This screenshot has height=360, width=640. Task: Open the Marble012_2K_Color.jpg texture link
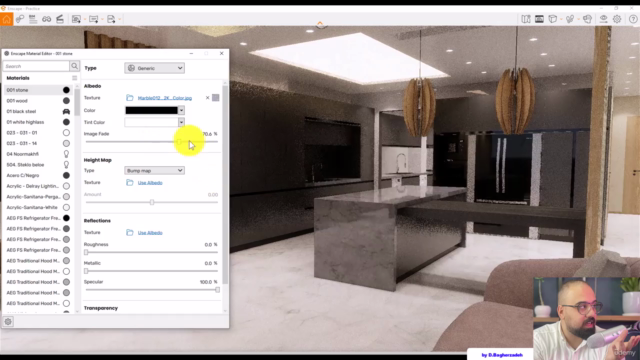[164, 98]
